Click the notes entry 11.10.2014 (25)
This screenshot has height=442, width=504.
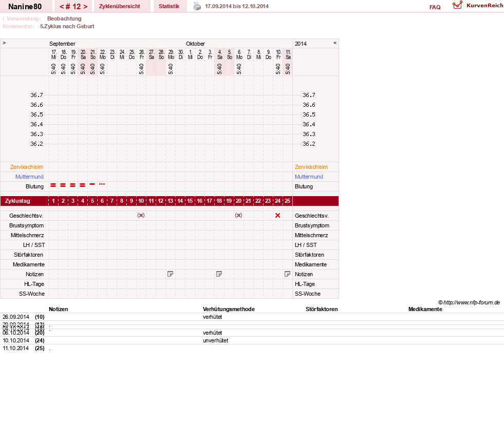(24, 348)
